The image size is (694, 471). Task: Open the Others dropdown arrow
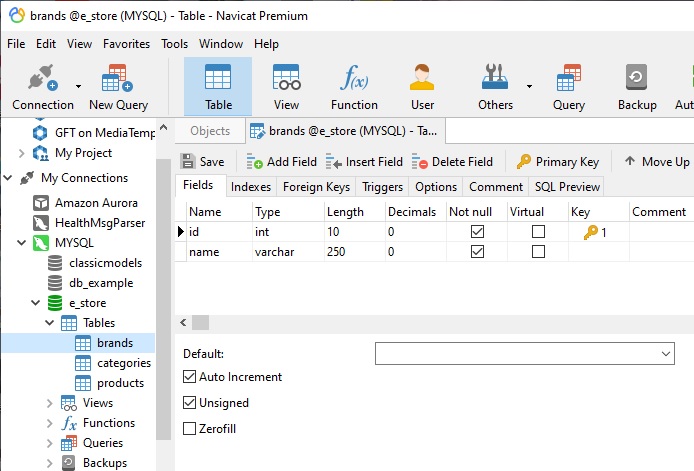click(529, 86)
